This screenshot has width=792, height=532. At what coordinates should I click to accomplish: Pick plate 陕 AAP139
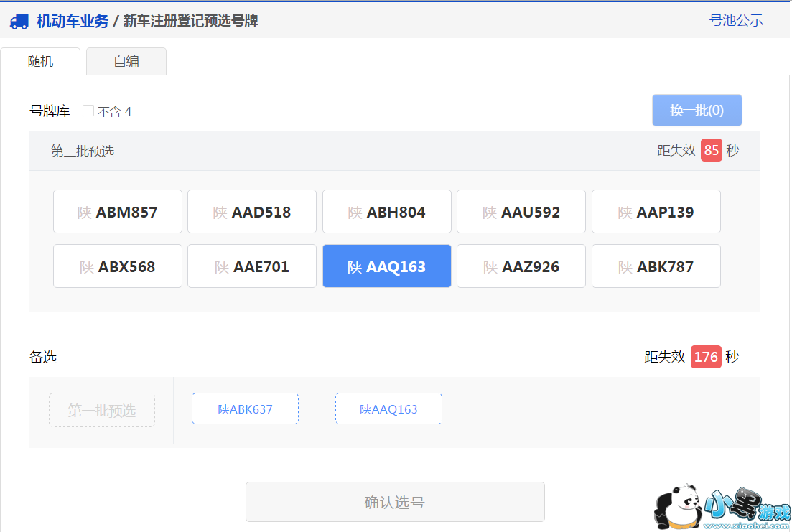click(x=656, y=212)
